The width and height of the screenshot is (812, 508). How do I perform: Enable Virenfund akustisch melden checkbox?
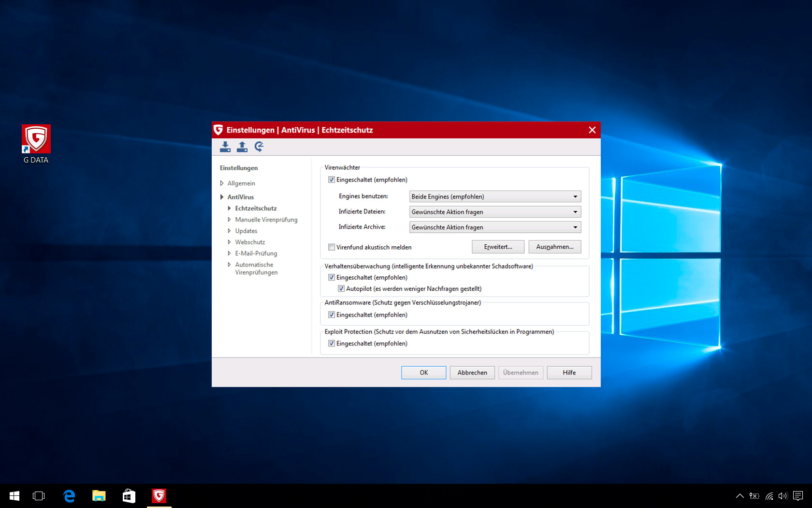click(x=332, y=247)
